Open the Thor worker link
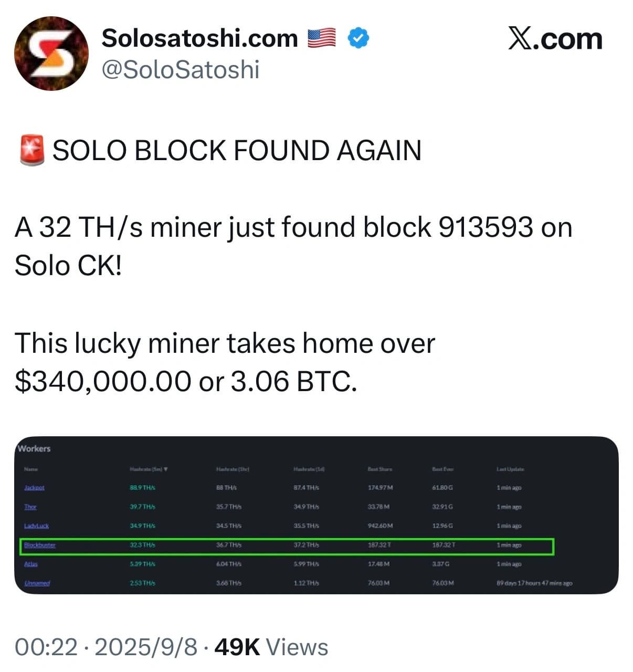633x672 pixels. (30, 507)
